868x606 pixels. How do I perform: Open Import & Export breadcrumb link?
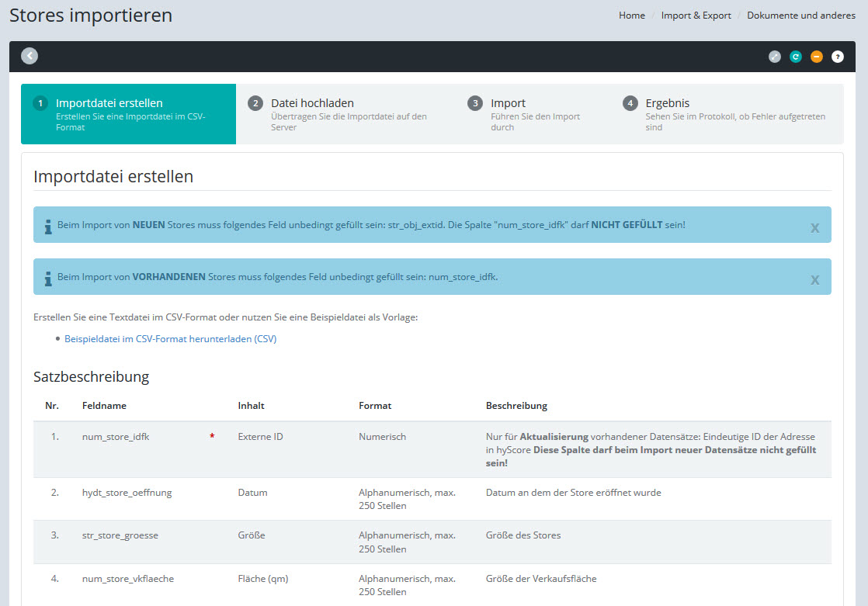click(x=696, y=16)
